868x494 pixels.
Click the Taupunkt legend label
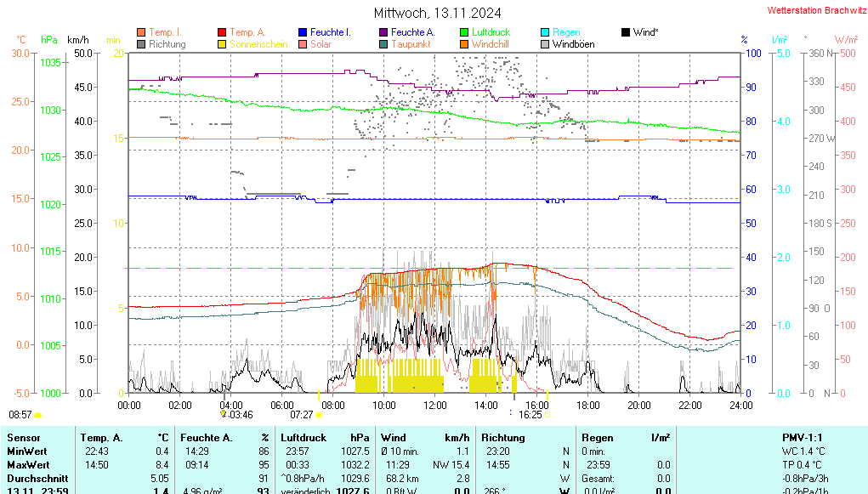click(x=411, y=44)
